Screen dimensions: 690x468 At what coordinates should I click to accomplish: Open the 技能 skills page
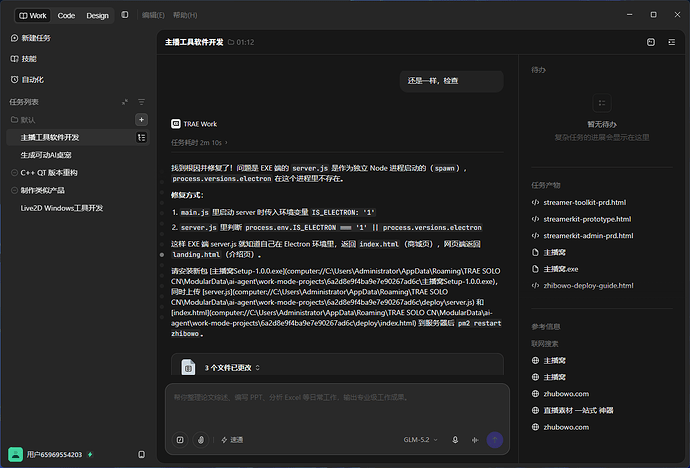pyautogui.click(x=24, y=59)
